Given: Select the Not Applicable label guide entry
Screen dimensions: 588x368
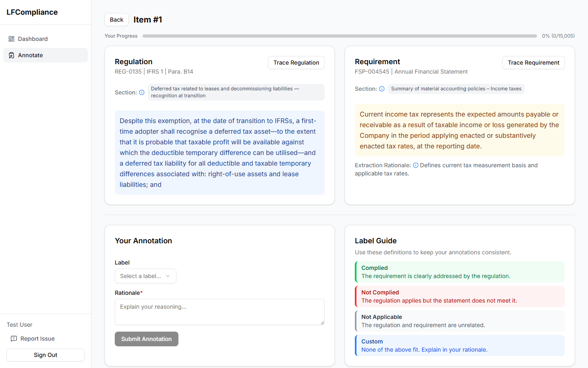Looking at the screenshot, I should (x=459, y=321).
